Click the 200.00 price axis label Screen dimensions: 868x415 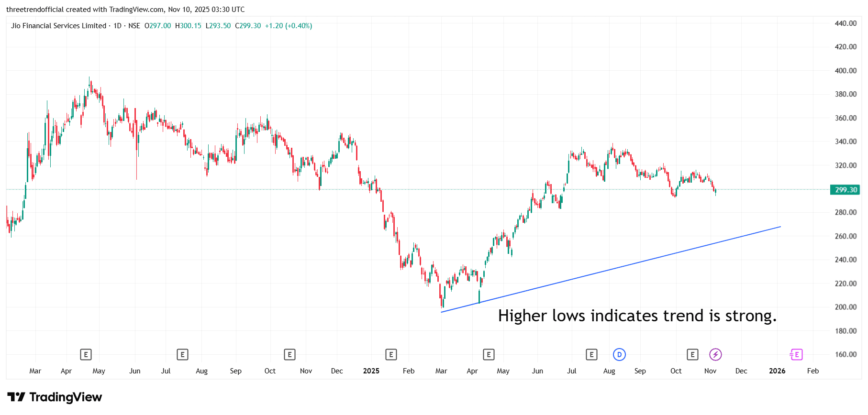pos(846,307)
